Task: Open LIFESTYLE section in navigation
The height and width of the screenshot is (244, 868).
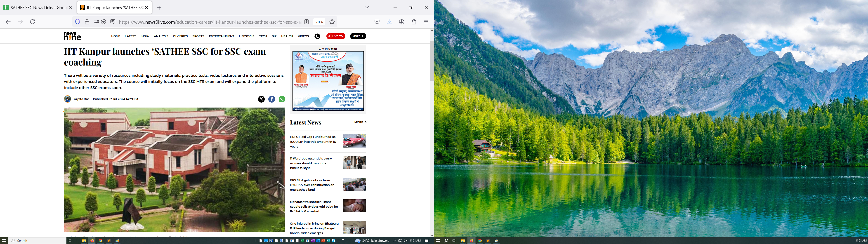Action: tap(247, 36)
